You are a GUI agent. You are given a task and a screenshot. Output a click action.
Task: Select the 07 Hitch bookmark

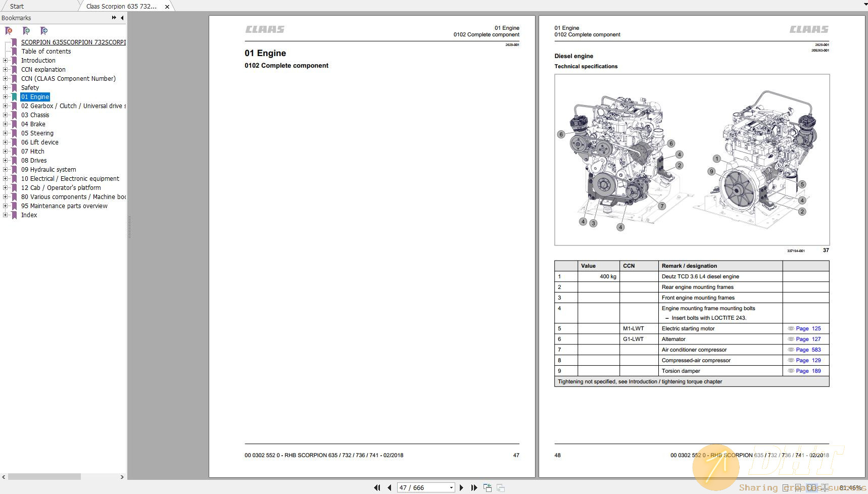coord(32,151)
